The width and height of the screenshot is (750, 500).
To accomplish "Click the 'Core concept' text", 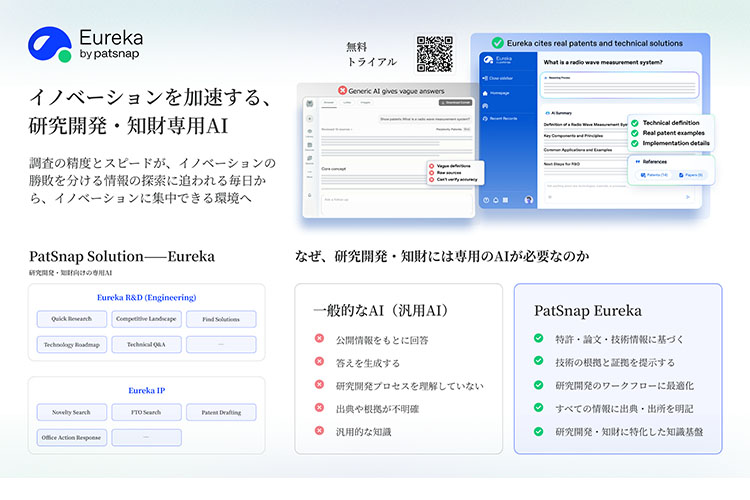I will coord(333,169).
